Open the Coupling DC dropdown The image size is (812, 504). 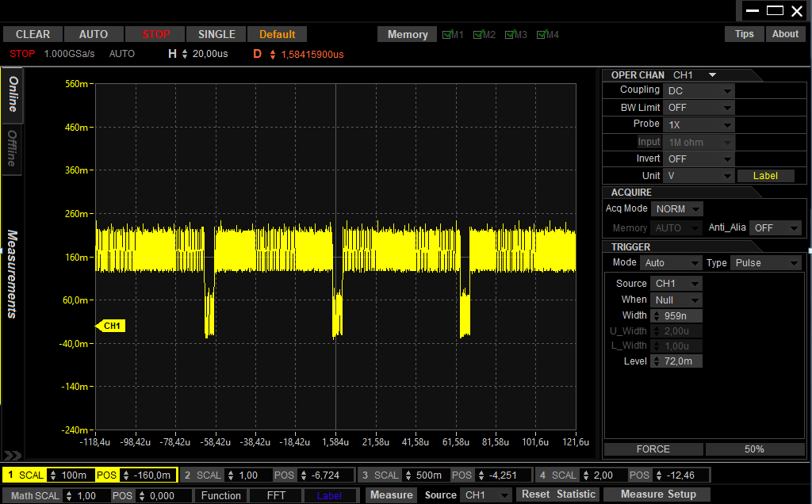(x=699, y=91)
